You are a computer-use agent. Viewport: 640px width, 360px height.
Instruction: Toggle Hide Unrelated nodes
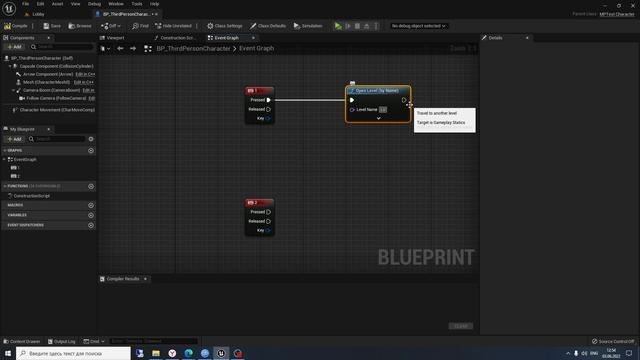tap(173, 26)
